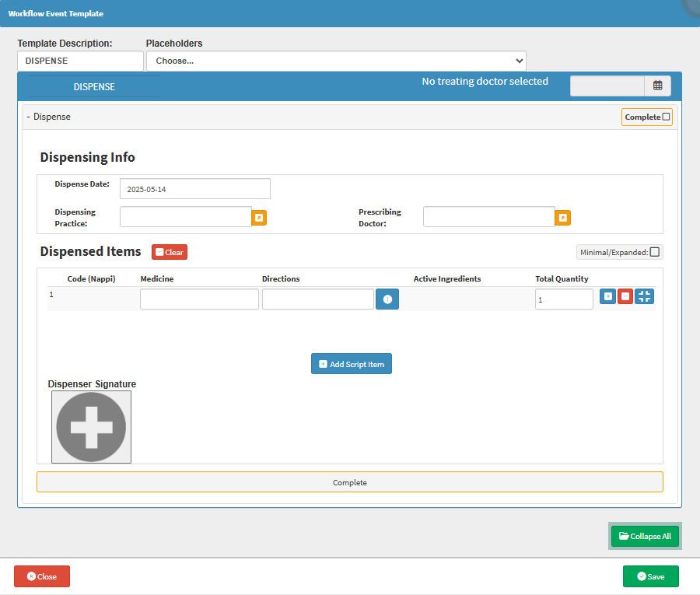Open the calendar date picker icon

[657, 86]
